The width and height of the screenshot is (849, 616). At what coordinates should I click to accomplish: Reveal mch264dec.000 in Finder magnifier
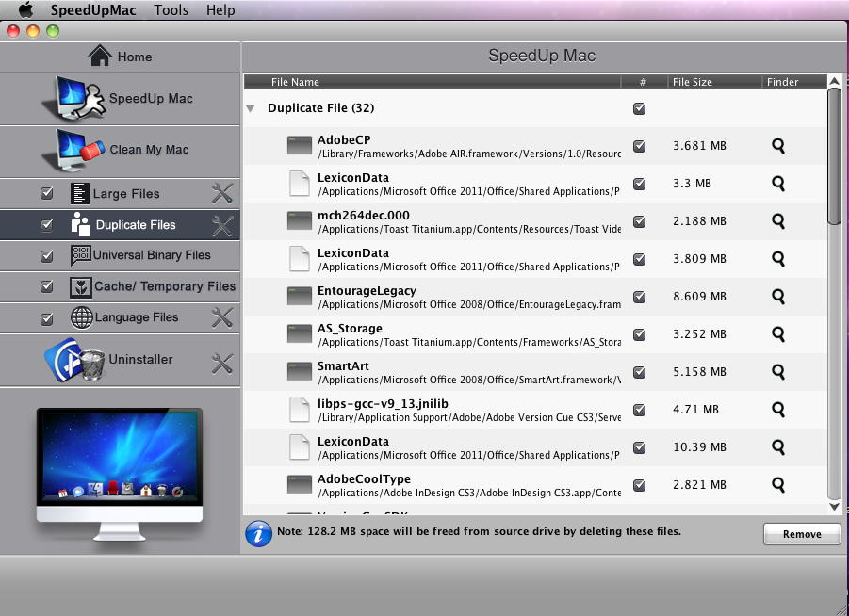(x=778, y=220)
